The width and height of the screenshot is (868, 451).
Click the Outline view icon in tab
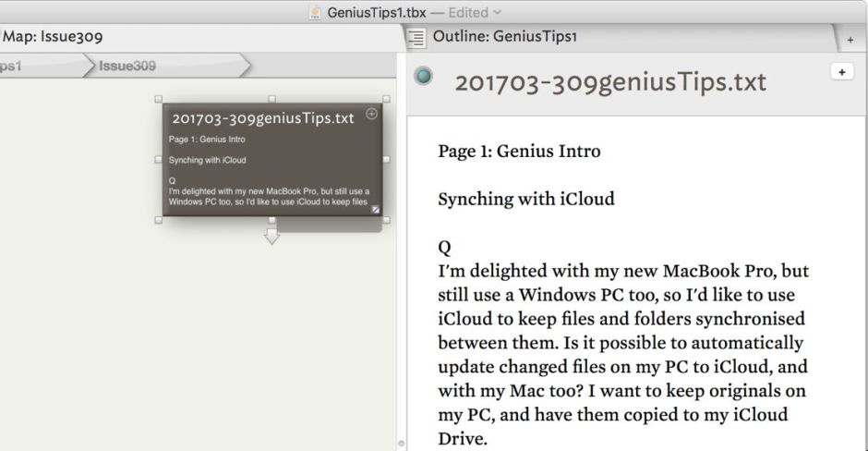[417, 38]
